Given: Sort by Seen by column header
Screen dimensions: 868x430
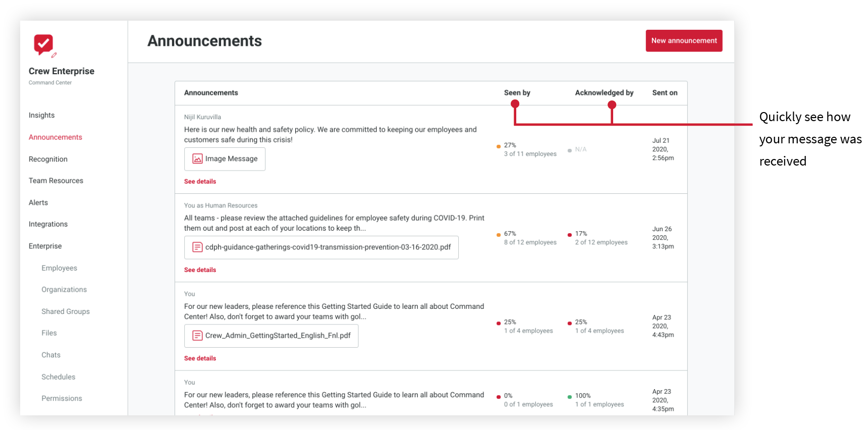Looking at the screenshot, I should (x=517, y=92).
